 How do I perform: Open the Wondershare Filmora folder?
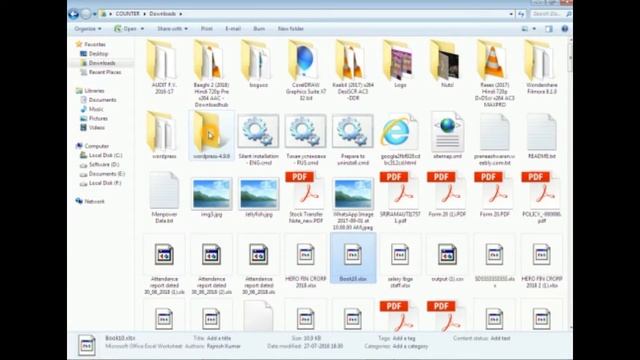click(x=542, y=67)
